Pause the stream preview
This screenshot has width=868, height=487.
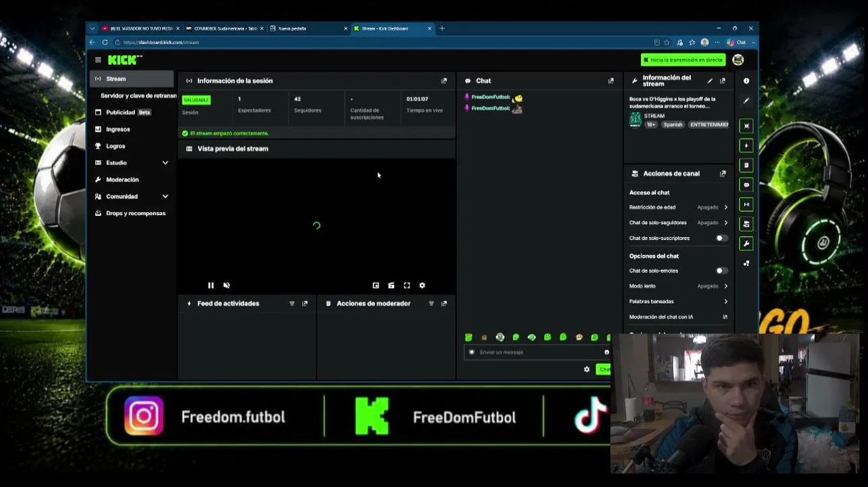pyautogui.click(x=211, y=285)
